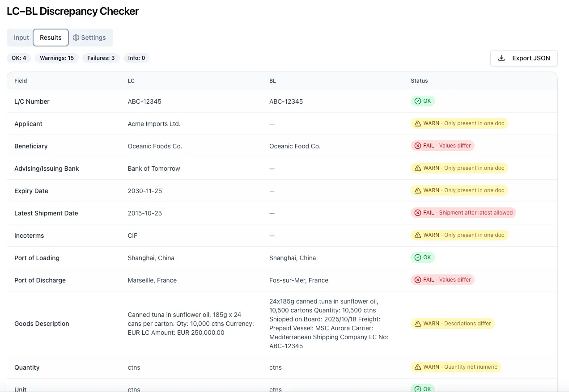
Task: Click the red X icon for Port of Discharge
Action: coord(418,280)
